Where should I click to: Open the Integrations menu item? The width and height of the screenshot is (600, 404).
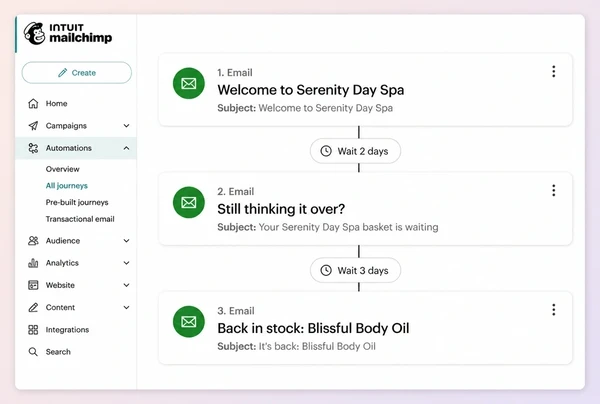67,329
